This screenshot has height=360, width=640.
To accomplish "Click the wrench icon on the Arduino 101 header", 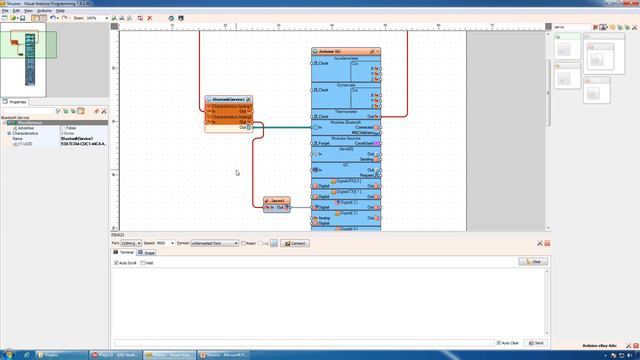I will pyautogui.click(x=372, y=51).
